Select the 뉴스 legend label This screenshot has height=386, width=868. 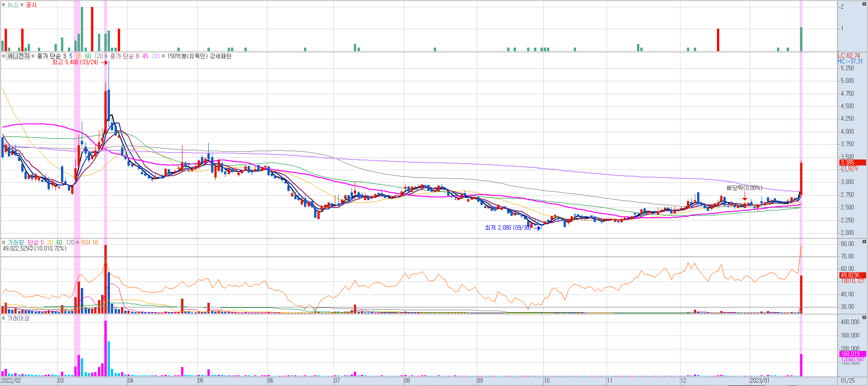(x=13, y=5)
